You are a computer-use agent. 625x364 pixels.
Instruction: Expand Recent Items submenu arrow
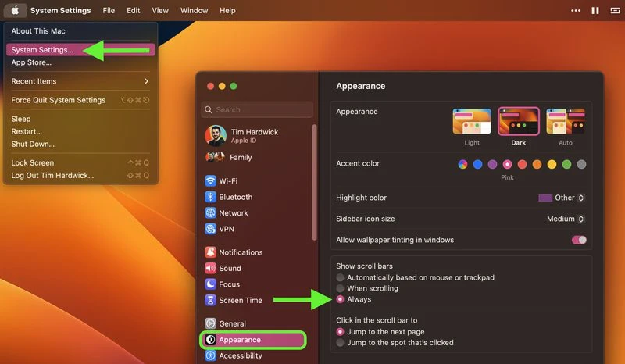point(146,81)
